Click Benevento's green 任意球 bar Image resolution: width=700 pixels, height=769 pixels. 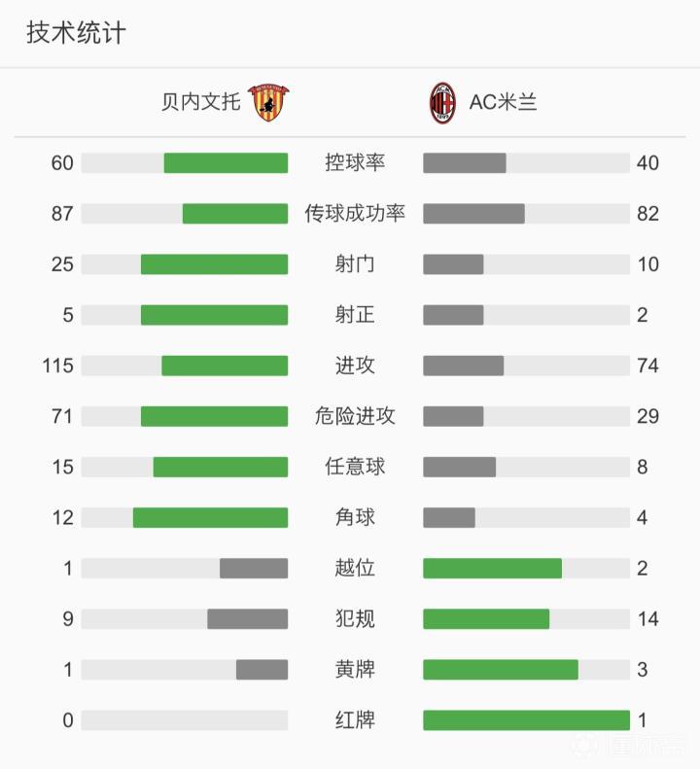tap(220, 467)
